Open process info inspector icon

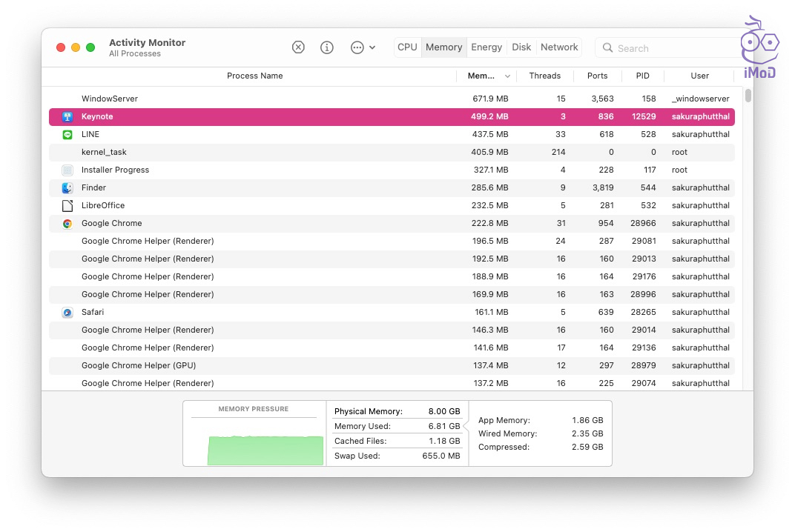(327, 47)
